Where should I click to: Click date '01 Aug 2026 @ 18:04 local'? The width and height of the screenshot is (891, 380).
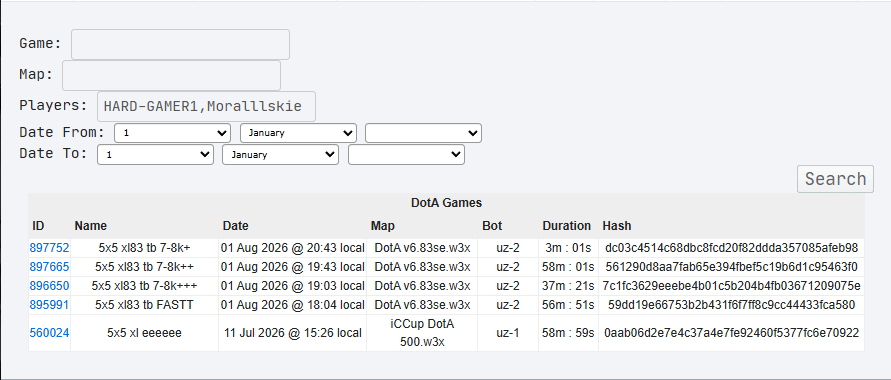click(x=293, y=305)
